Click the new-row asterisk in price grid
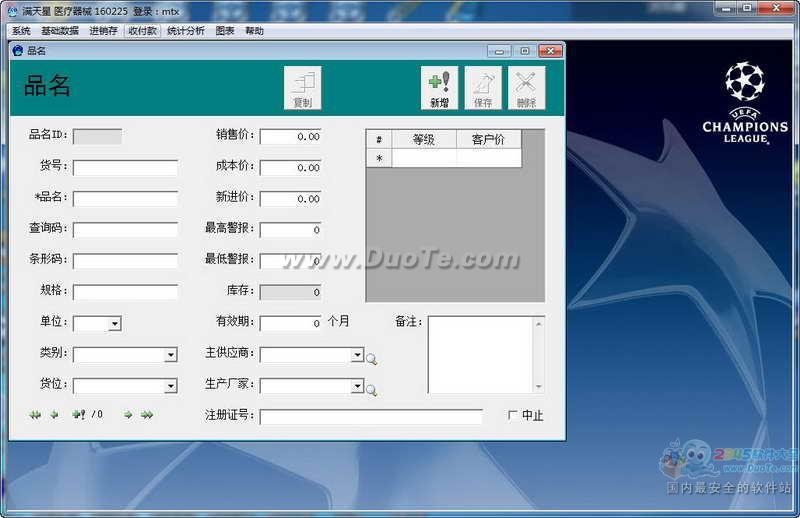800x518 pixels. tap(379, 158)
